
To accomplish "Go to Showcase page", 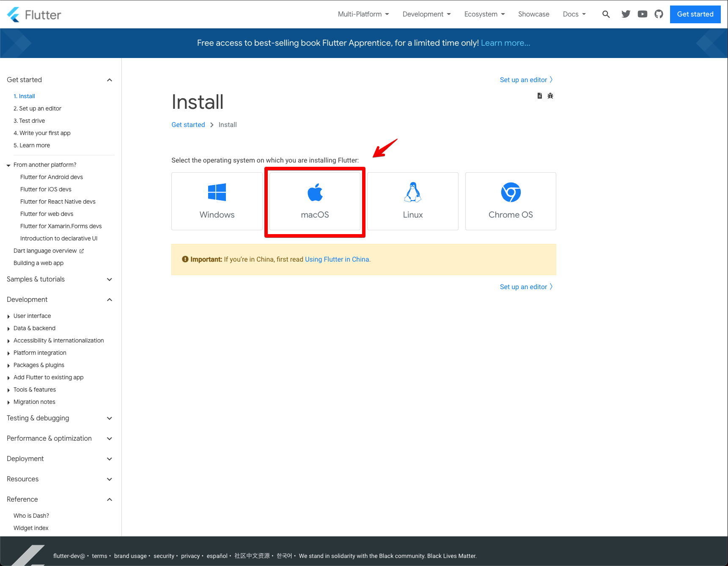I will [534, 14].
